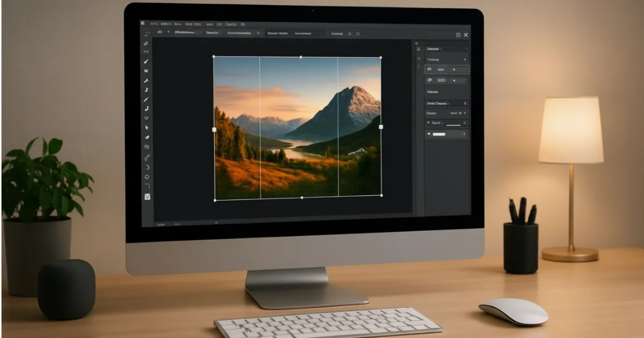This screenshot has width=644, height=338.
Task: Open the File menu at top left
Action: [153, 24]
